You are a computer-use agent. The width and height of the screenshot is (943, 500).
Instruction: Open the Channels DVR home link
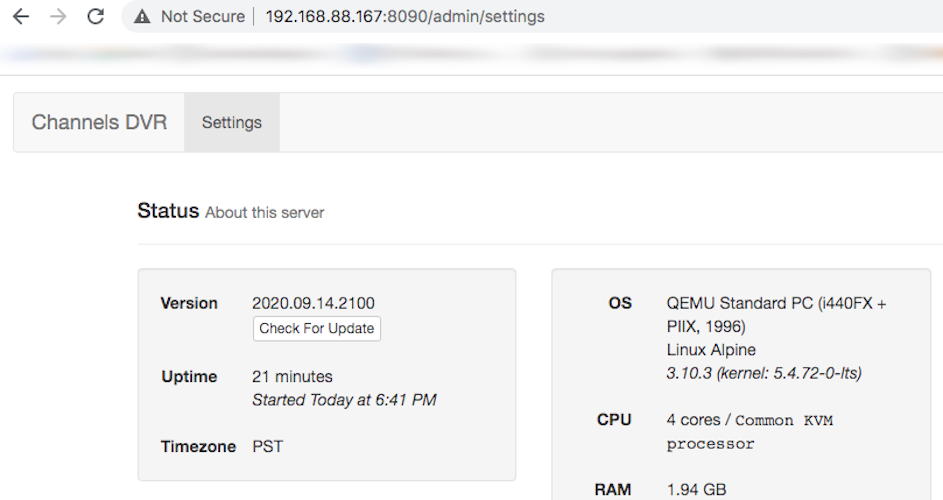pos(99,123)
